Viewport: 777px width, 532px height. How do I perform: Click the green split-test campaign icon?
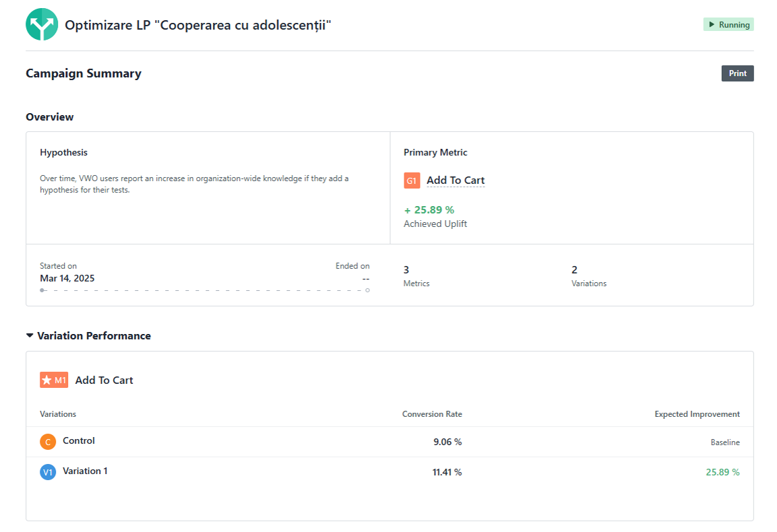click(42, 25)
